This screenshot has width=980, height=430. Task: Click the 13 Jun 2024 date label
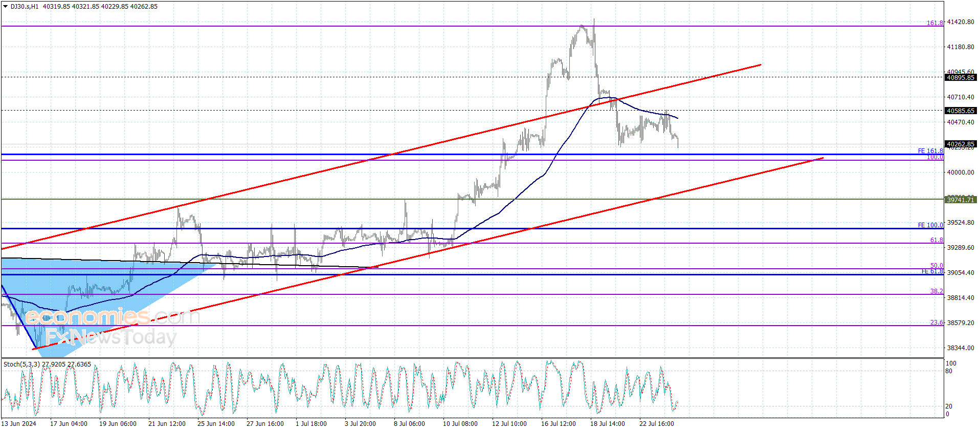[19, 423]
